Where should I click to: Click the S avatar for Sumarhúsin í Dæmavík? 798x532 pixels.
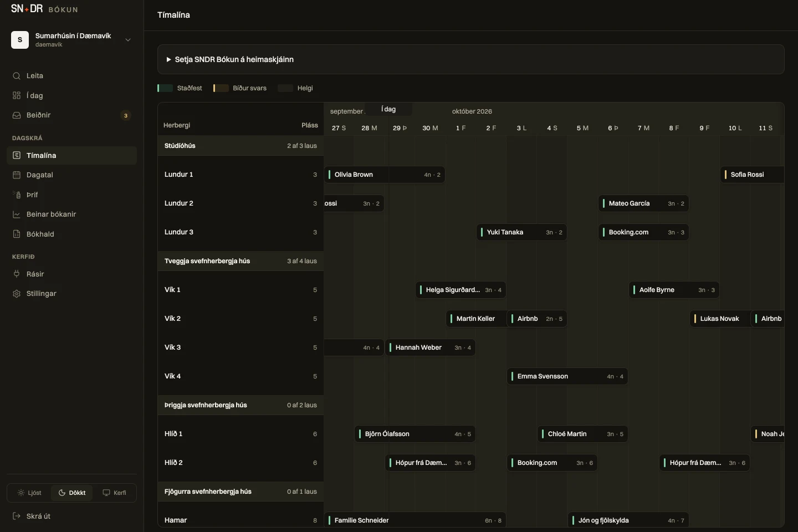tap(20, 40)
